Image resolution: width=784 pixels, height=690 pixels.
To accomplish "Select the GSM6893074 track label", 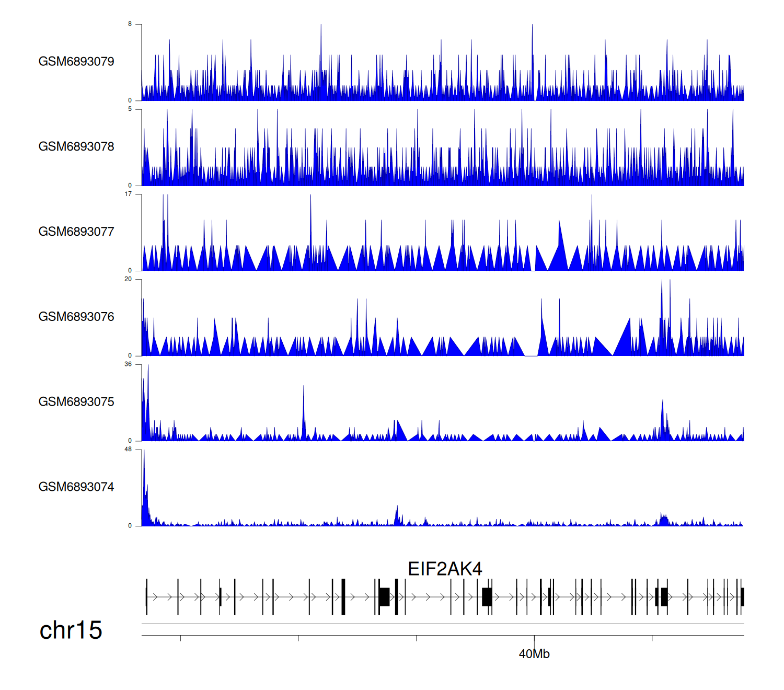I will coord(76,487).
